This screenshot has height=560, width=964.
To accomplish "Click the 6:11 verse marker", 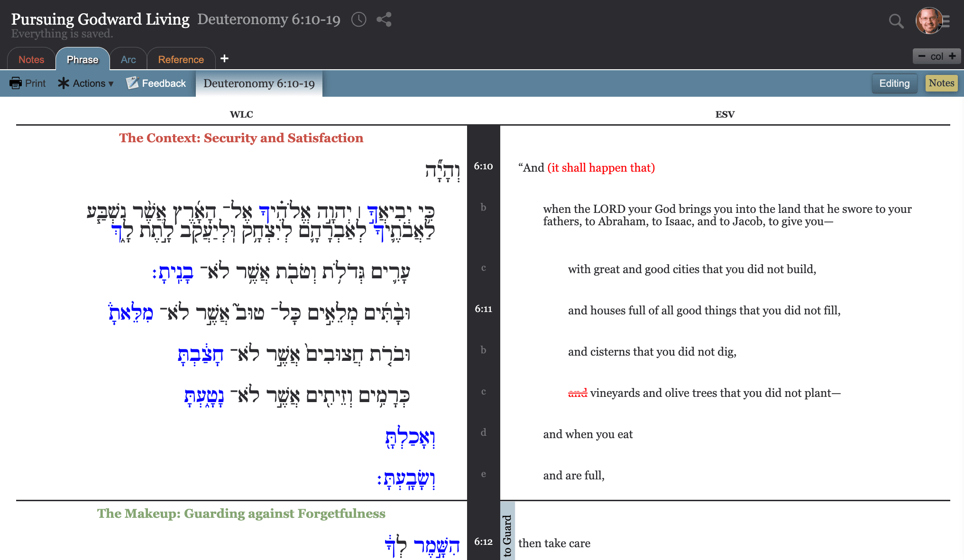I will (x=483, y=309).
